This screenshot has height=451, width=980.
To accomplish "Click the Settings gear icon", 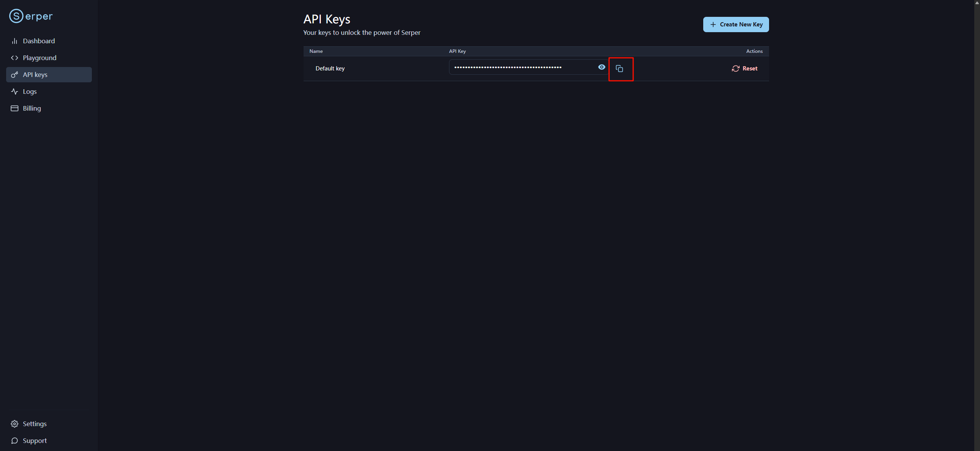I will click(x=15, y=424).
